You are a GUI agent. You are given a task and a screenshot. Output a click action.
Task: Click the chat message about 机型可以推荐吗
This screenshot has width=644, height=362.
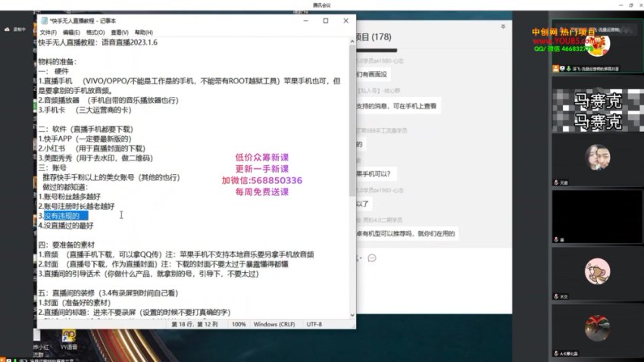[x=406, y=234]
